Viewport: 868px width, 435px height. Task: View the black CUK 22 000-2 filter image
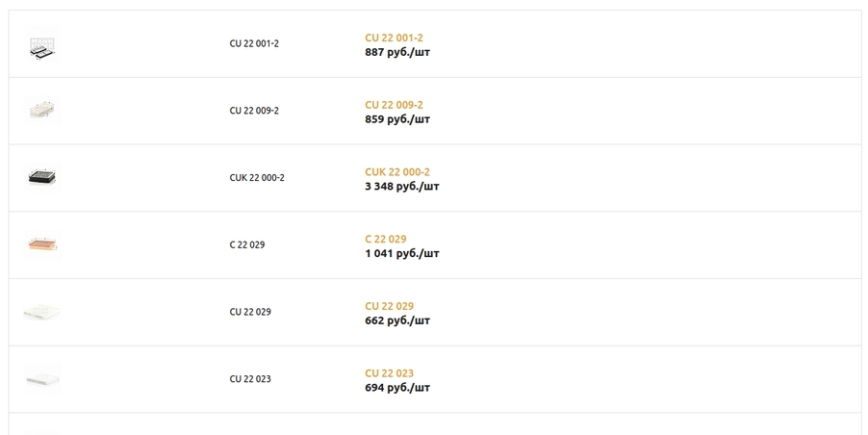pyautogui.click(x=42, y=178)
